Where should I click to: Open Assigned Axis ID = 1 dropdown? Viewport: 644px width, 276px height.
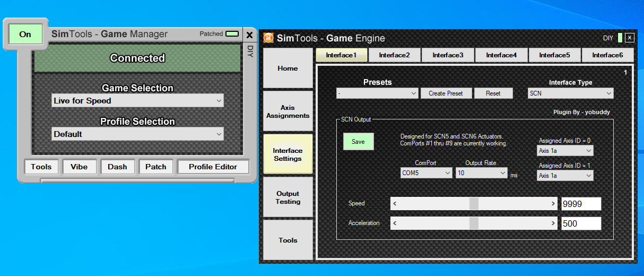[565, 175]
